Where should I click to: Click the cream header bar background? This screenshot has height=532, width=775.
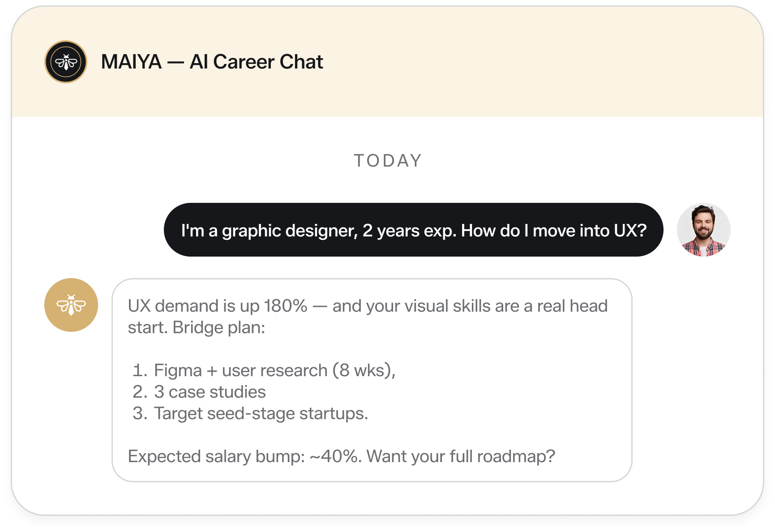coord(537,62)
